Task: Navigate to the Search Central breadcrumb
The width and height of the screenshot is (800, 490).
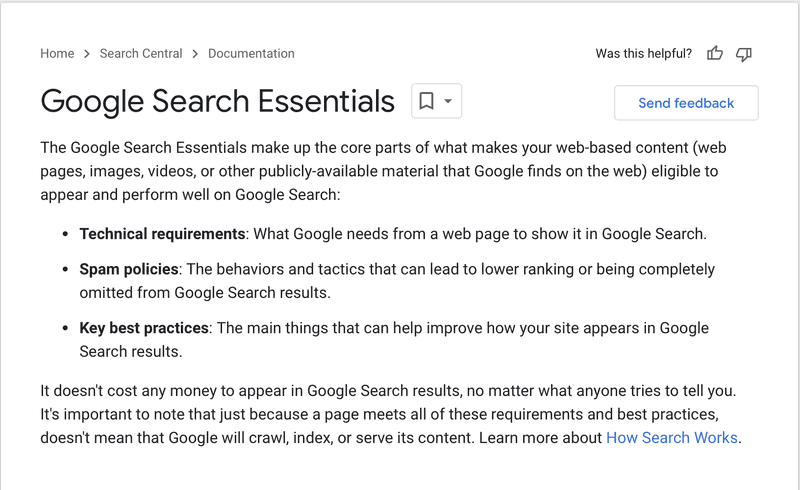Action: 141,54
